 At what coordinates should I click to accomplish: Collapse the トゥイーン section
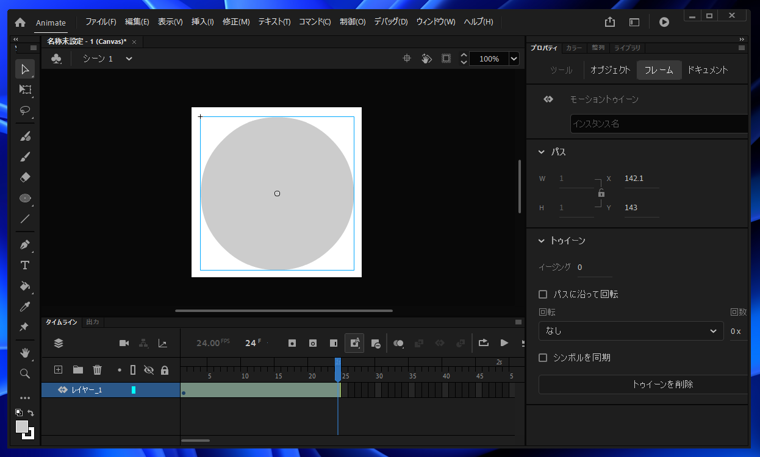pos(542,241)
